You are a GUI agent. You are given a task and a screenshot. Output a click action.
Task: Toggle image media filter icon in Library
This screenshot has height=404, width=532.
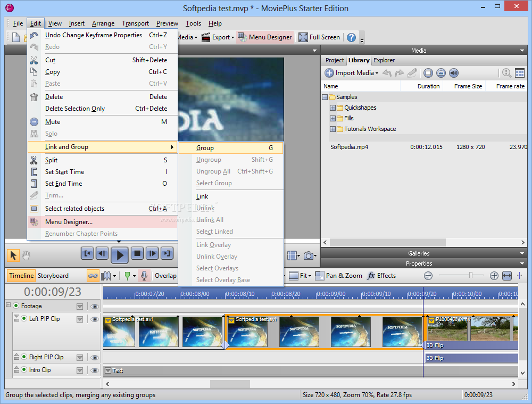pyautogui.click(x=440, y=72)
